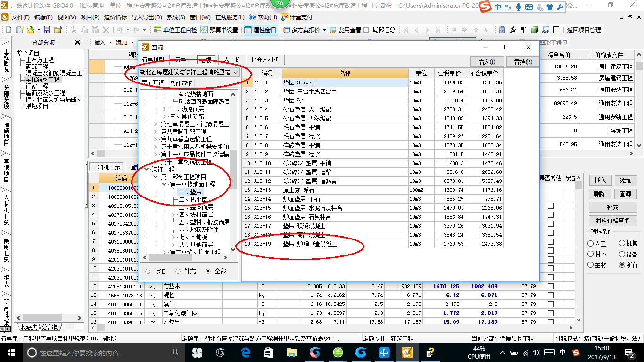Viewport: 644px width, 362px height.
Task: Click Sogou soft keyboard icon
Action: 529,7
